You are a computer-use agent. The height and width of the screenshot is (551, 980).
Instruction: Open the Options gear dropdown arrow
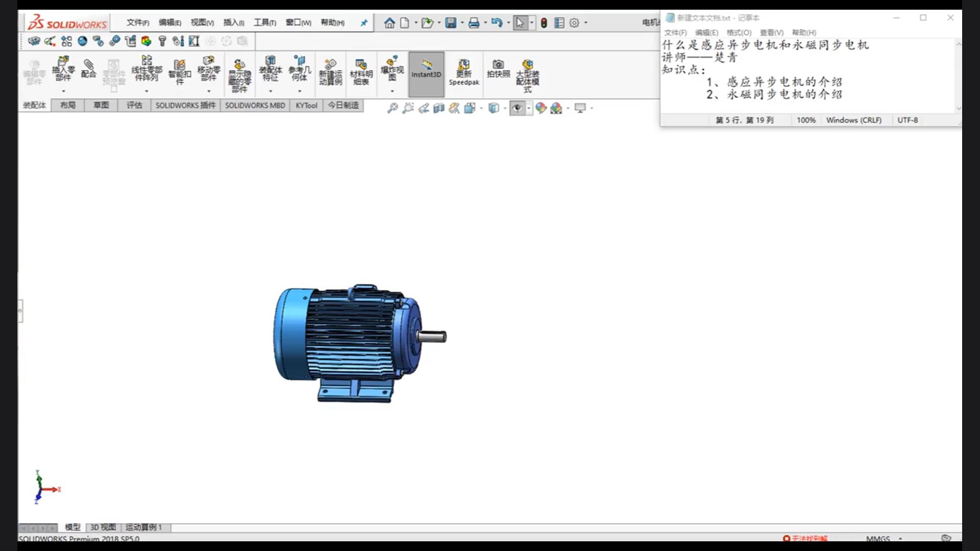[585, 23]
